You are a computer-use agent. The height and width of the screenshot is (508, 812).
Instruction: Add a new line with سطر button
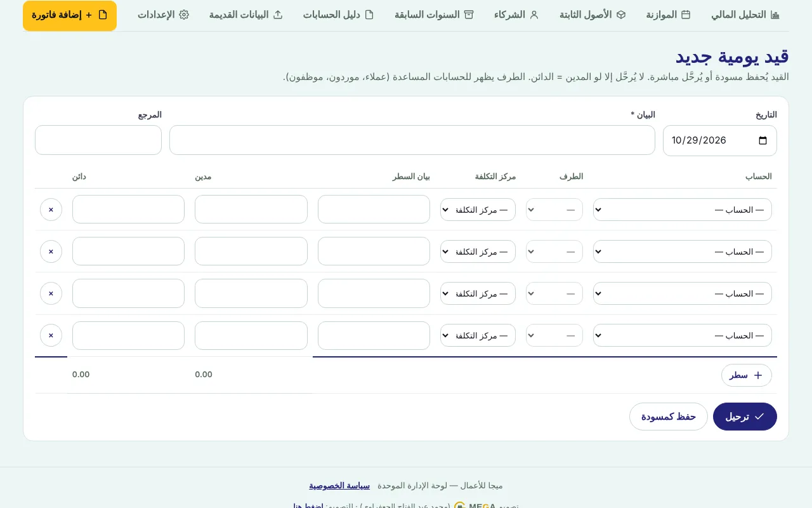click(747, 375)
